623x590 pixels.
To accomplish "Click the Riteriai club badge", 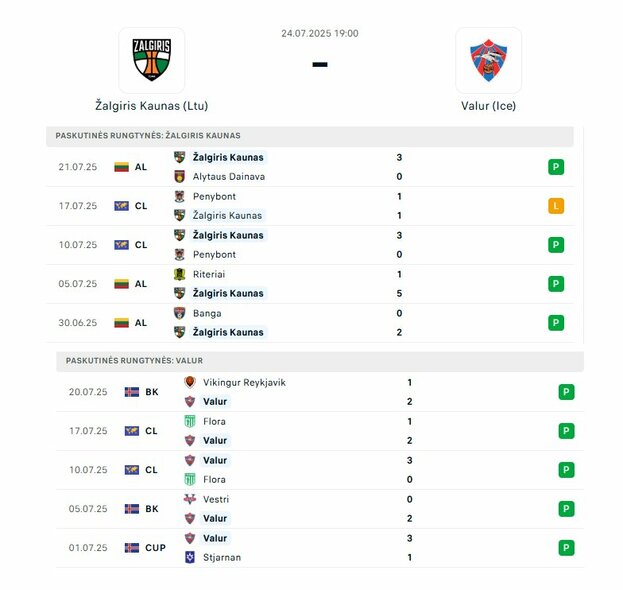I will 180,274.
